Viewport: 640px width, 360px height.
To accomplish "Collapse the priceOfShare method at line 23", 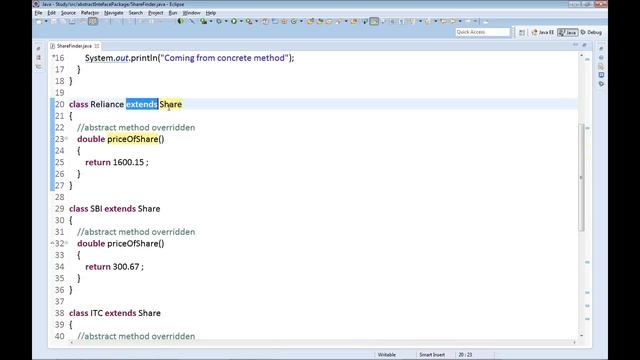I will click(67, 139).
